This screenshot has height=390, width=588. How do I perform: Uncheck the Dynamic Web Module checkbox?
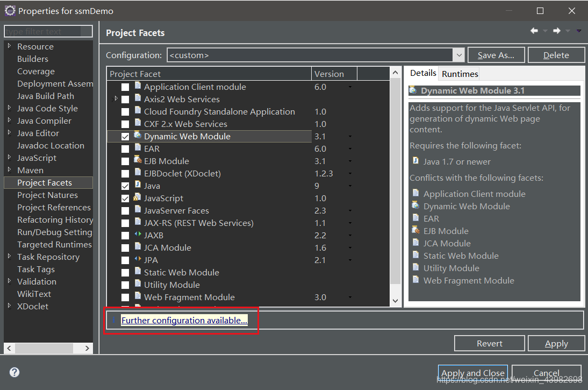click(125, 137)
